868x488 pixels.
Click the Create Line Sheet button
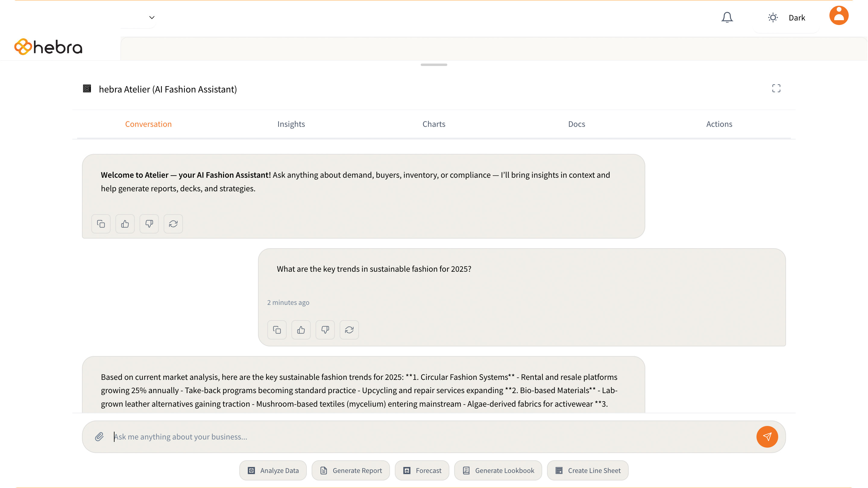tap(587, 470)
